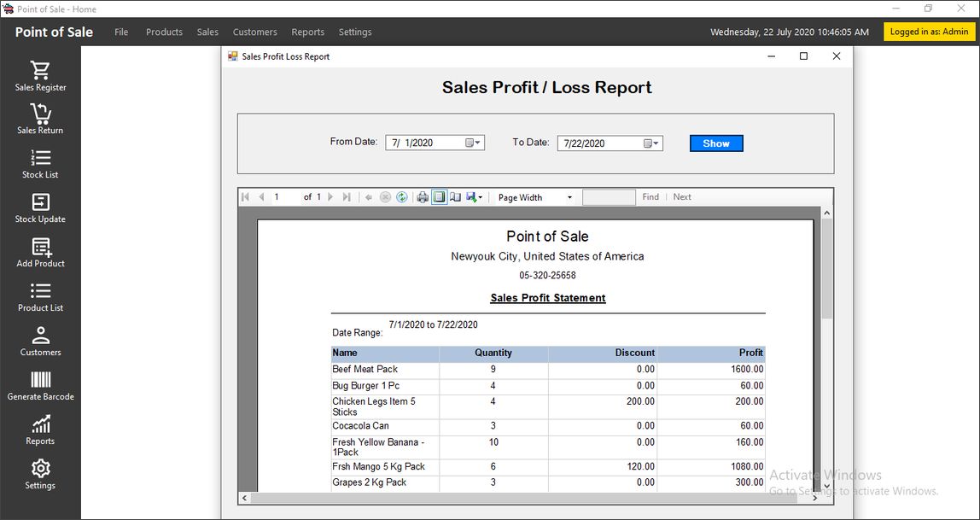Print the report using printer icon

pos(422,197)
